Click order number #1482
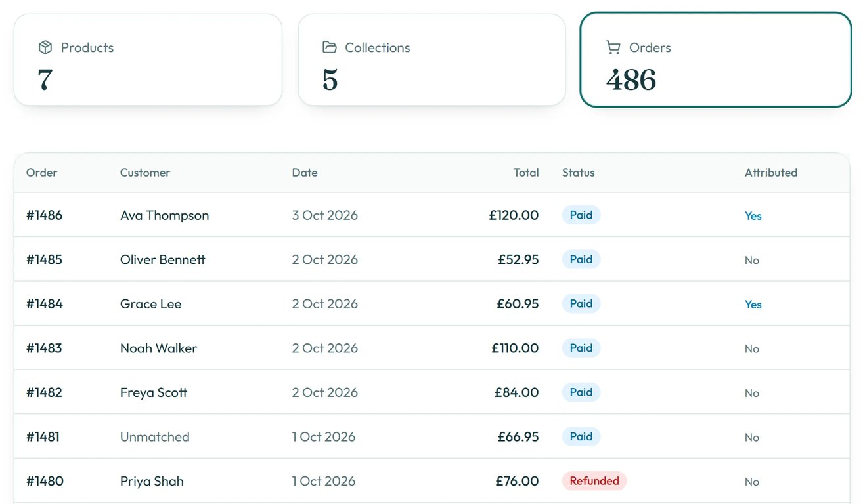This screenshot has height=504, width=863. (45, 392)
